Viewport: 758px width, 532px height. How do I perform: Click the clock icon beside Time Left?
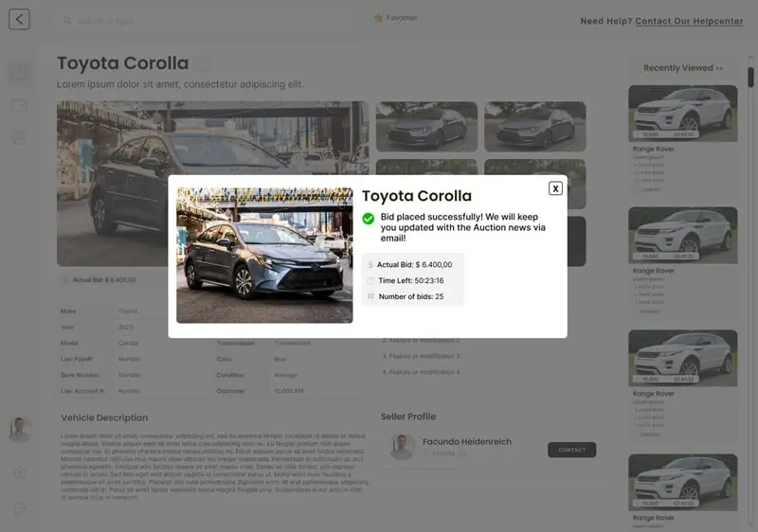click(370, 280)
